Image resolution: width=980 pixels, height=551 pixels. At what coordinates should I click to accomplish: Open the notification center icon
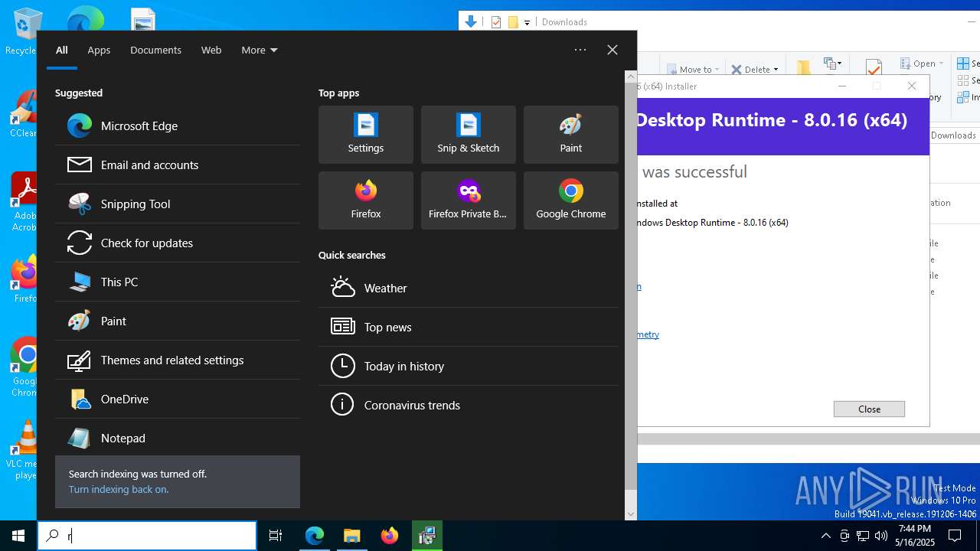click(x=955, y=536)
